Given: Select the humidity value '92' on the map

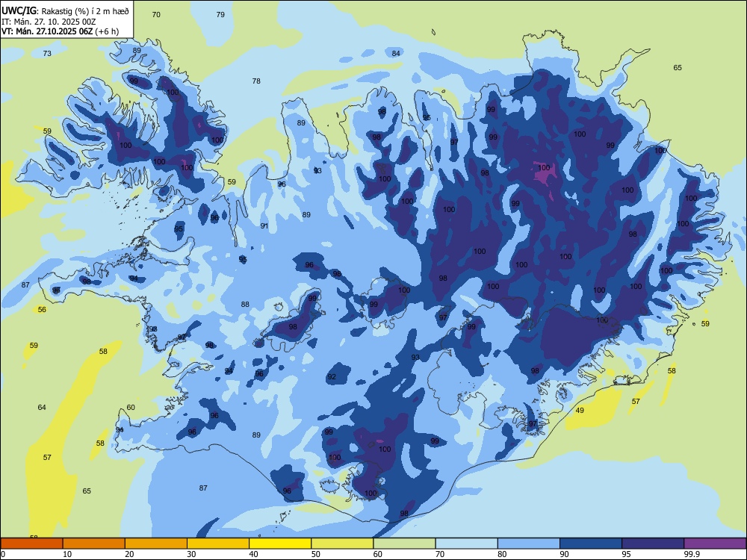Looking at the screenshot, I should point(332,376).
